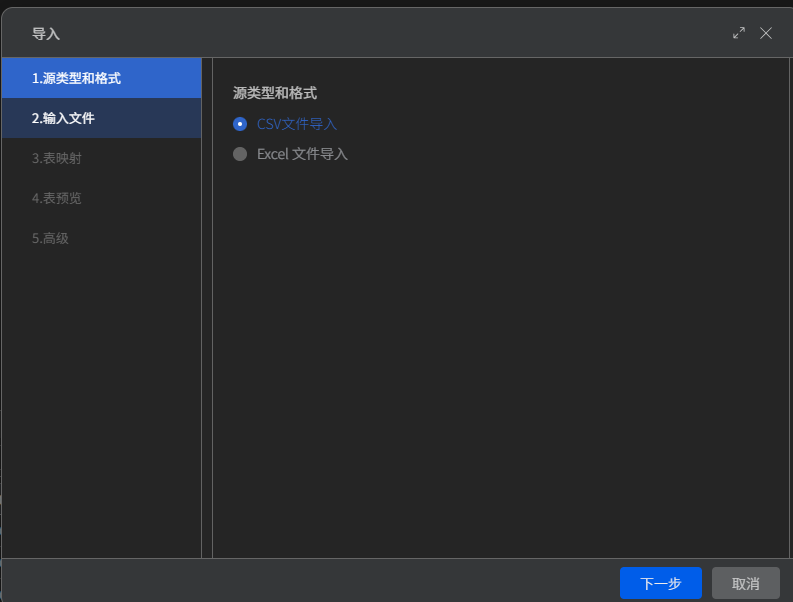793x602 pixels.
Task: Click the title bar between 导入 and expand icon
Action: point(394,33)
